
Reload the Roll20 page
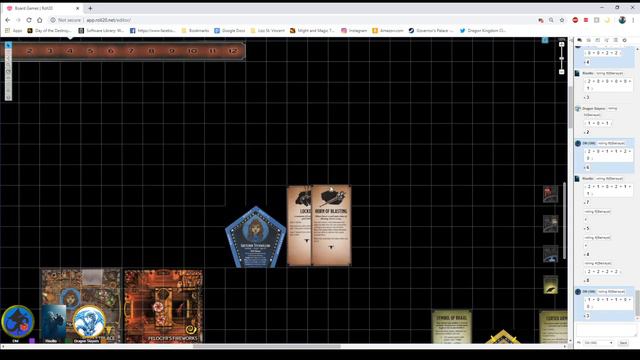(29, 20)
